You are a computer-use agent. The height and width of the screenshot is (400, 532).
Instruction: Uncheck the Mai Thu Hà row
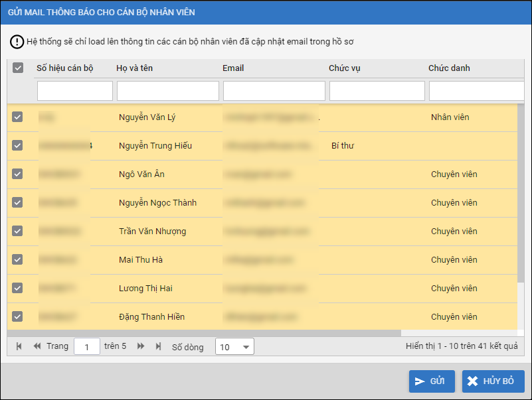pyautogui.click(x=18, y=260)
